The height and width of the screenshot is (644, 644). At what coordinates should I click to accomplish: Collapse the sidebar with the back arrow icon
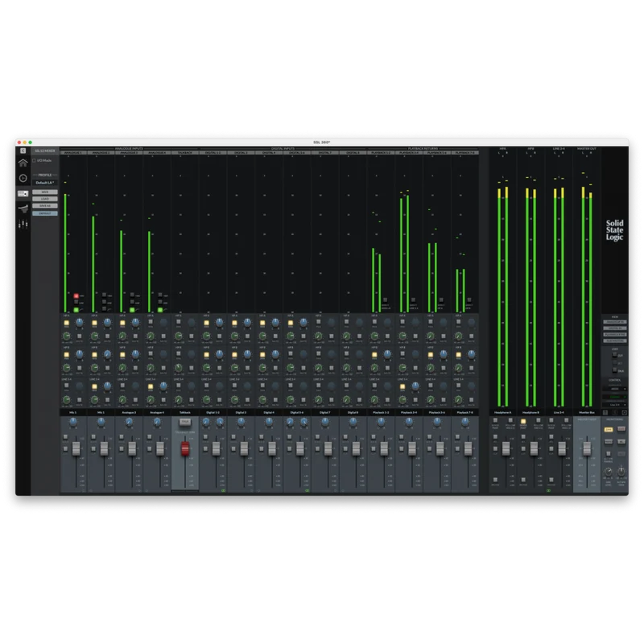23,151
